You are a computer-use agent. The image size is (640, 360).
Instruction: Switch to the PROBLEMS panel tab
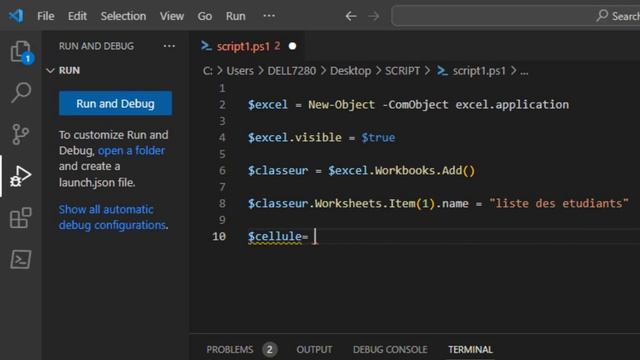pyautogui.click(x=229, y=350)
